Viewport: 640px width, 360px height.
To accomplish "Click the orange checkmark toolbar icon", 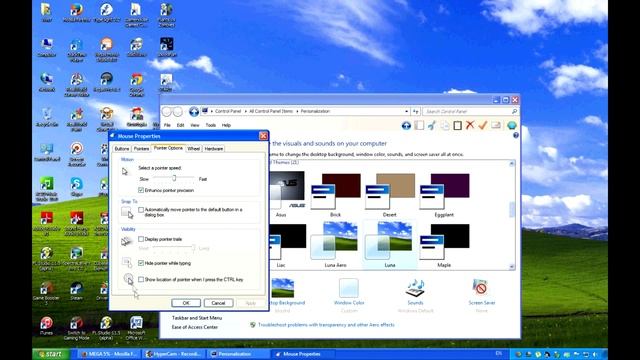I will (x=483, y=125).
